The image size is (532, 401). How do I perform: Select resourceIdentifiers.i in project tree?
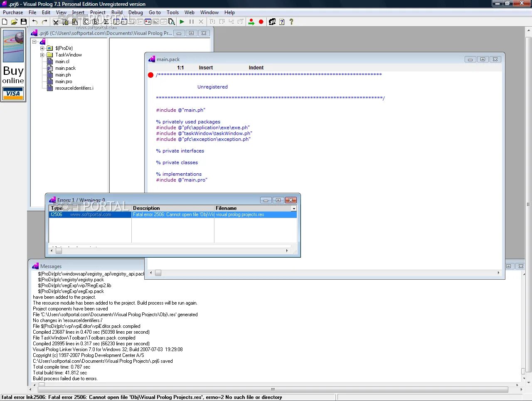point(74,88)
